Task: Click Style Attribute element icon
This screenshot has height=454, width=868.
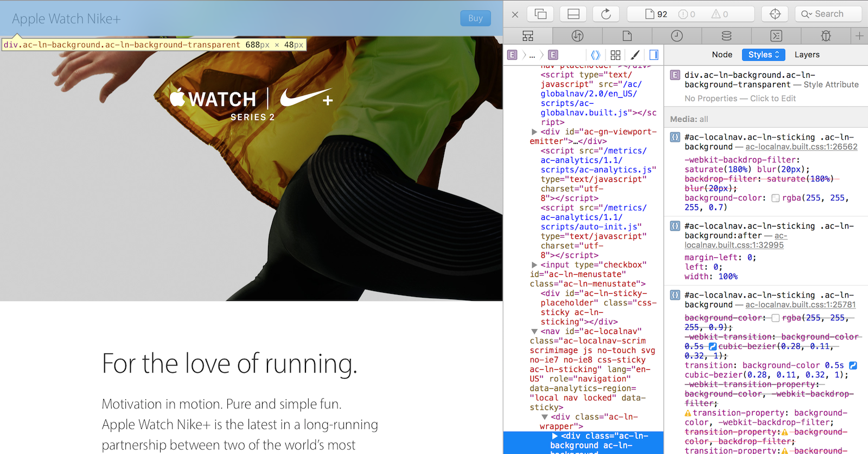Action: pos(675,75)
